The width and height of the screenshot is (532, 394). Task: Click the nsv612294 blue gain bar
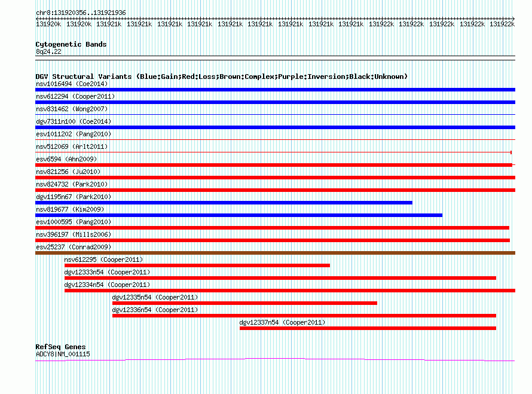point(275,102)
